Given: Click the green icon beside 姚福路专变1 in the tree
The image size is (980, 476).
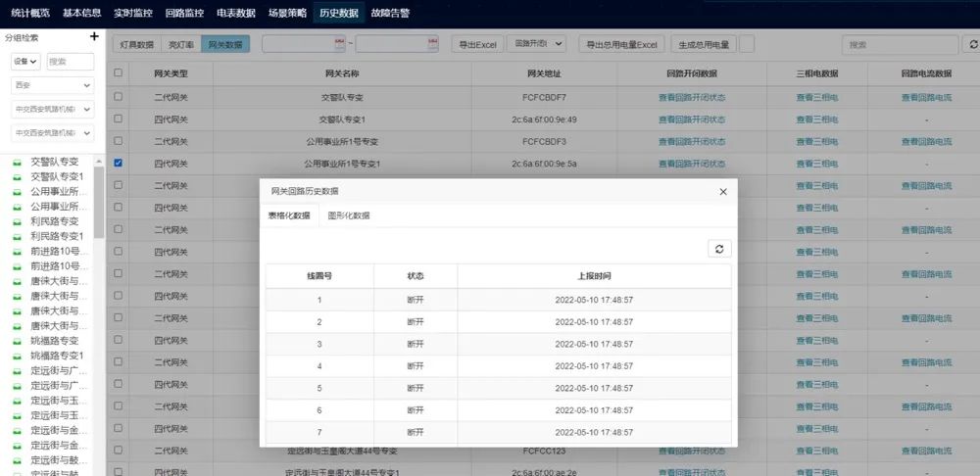Looking at the screenshot, I should click(18, 357).
